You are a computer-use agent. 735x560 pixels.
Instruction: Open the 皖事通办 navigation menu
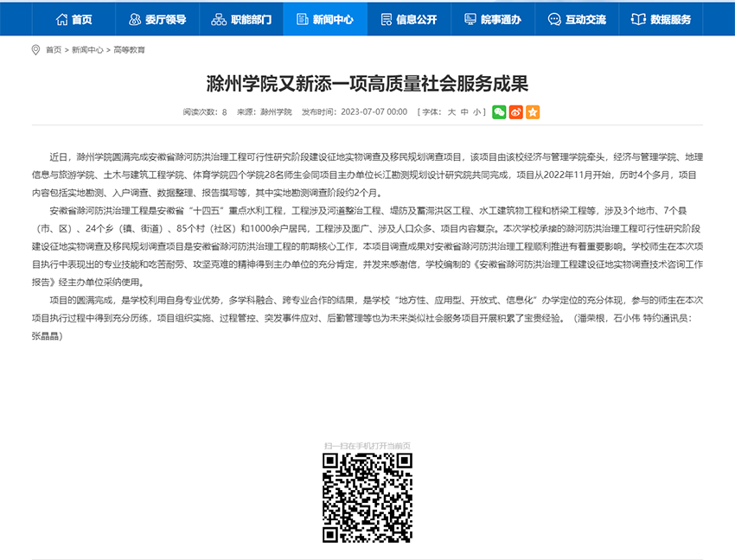(493, 19)
